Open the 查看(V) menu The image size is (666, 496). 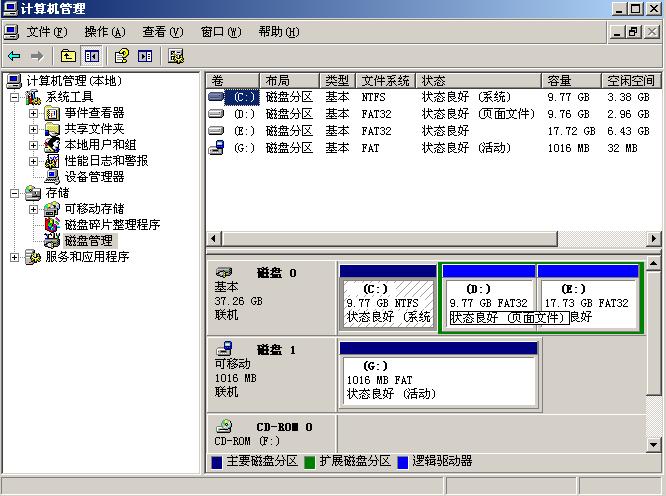coord(163,32)
